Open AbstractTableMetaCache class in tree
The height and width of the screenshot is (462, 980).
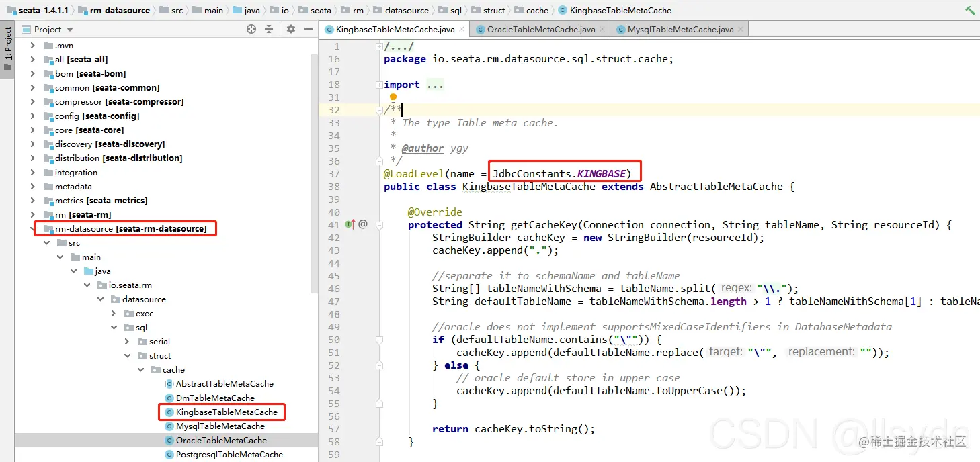(224, 383)
